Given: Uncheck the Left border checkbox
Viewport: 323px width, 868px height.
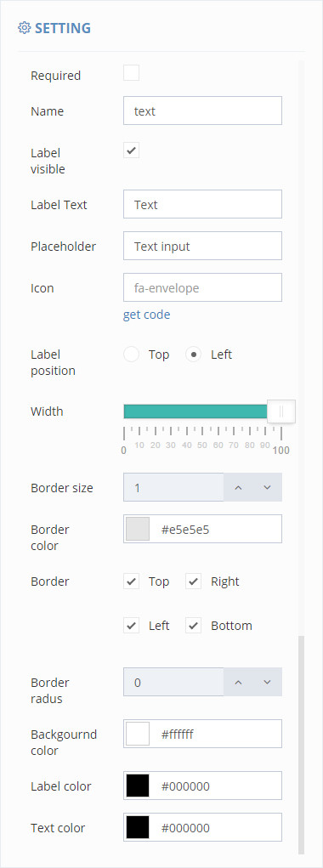Looking at the screenshot, I should (131, 626).
